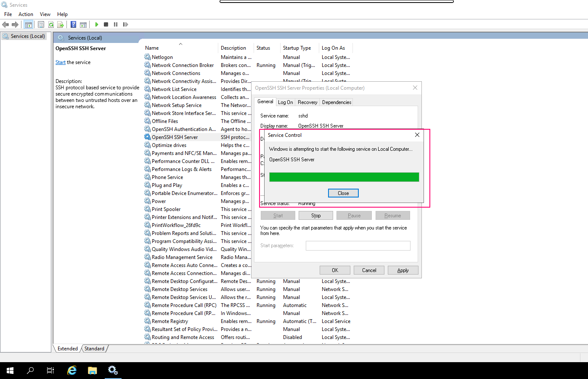Select the General tab in Properties
Screen dimensions: 588x379
tap(265, 101)
